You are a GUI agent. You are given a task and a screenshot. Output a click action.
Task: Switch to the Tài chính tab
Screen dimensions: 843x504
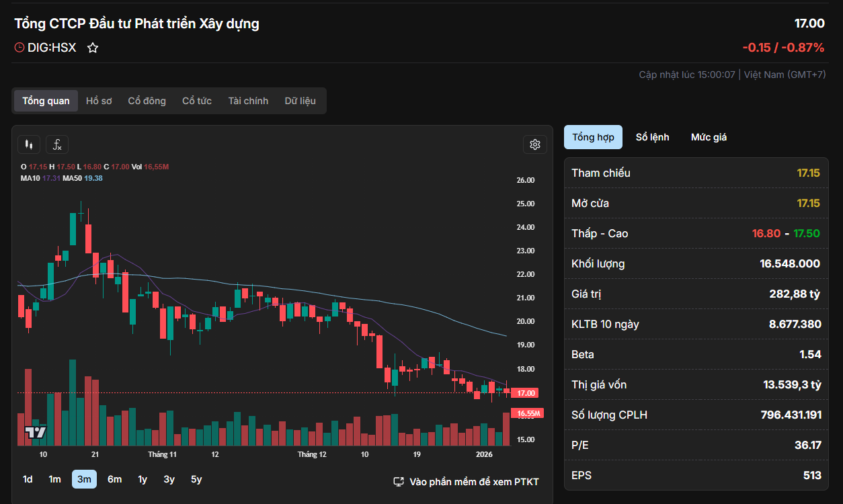(248, 101)
